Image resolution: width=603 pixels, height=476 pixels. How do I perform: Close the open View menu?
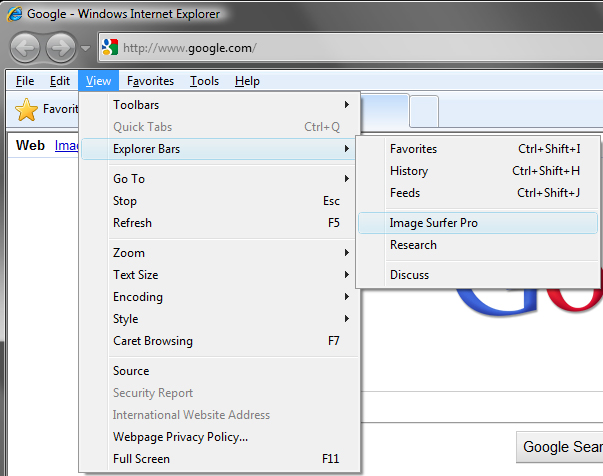(x=98, y=81)
